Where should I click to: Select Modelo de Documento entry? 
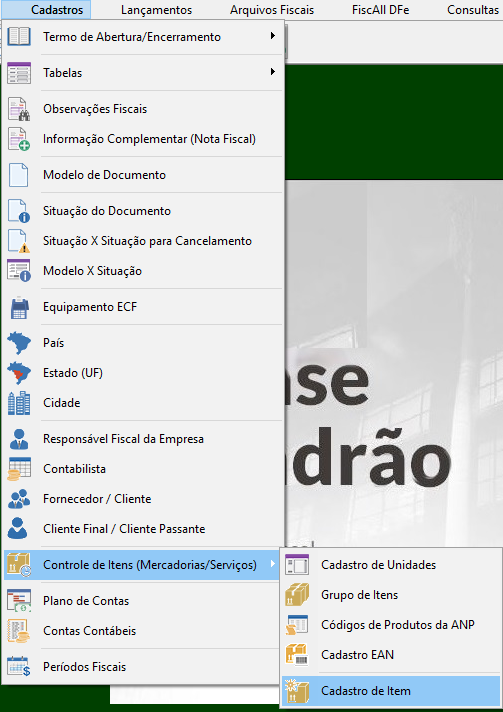(x=143, y=175)
